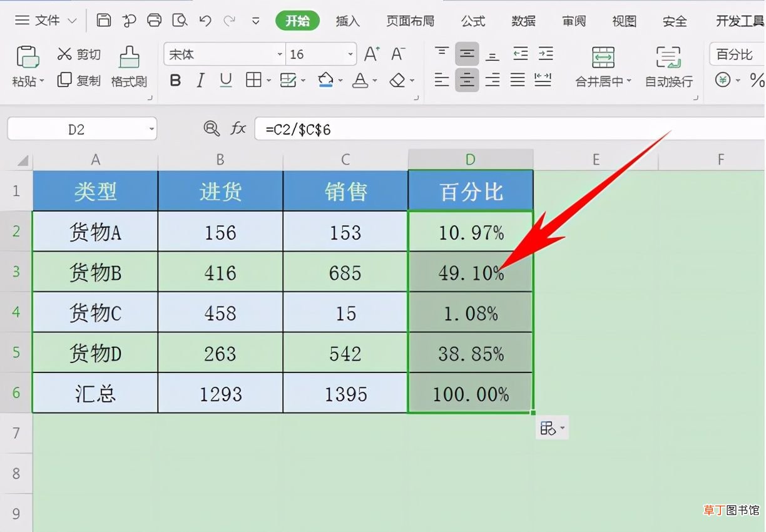Viewport: 766px width, 532px height.
Task: Open the number format dropdown 百分比
Action: tap(737, 54)
